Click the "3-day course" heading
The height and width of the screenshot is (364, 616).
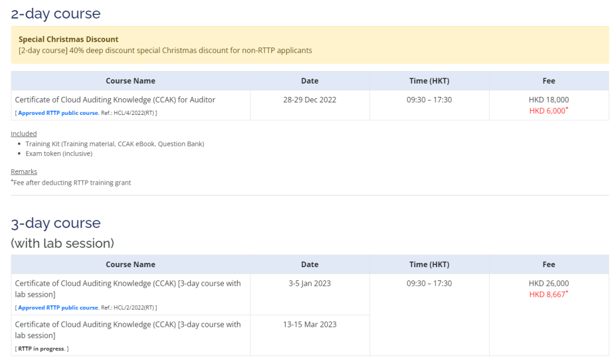(56, 223)
